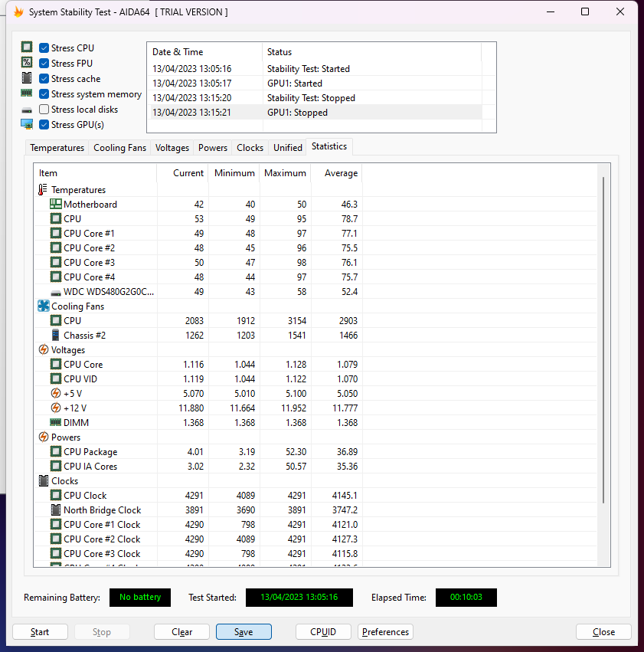Uncheck the Stress CPU checkbox
Image resolution: width=644 pixels, height=652 pixels.
(44, 48)
